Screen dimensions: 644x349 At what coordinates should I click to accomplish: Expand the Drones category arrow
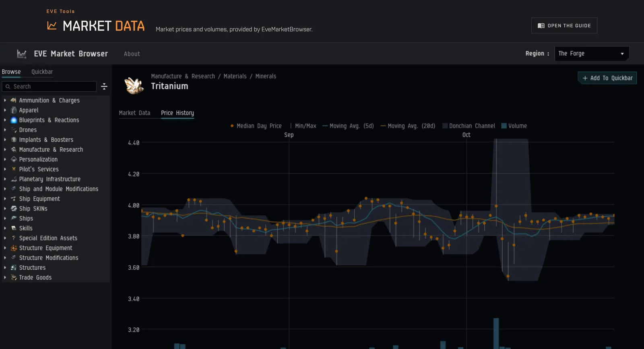coord(5,130)
